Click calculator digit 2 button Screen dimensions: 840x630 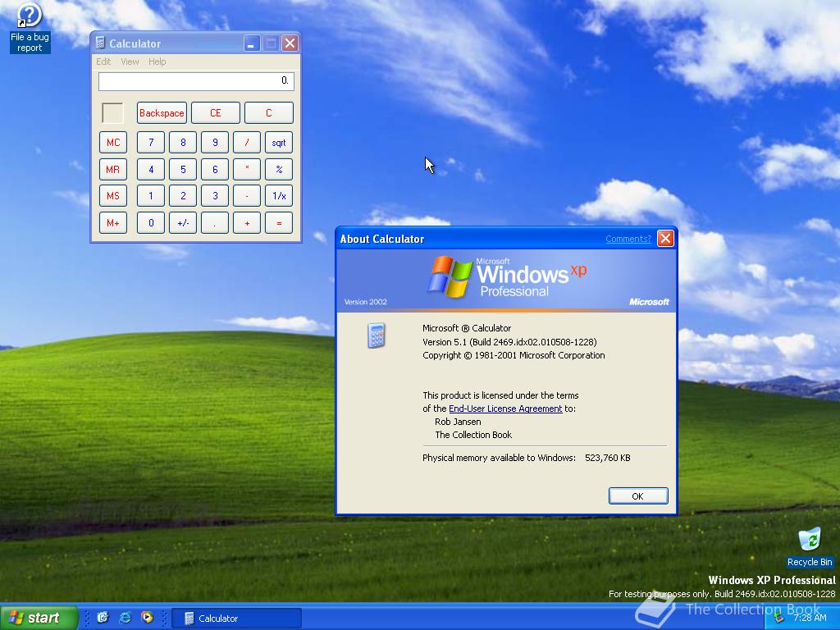pyautogui.click(x=183, y=196)
